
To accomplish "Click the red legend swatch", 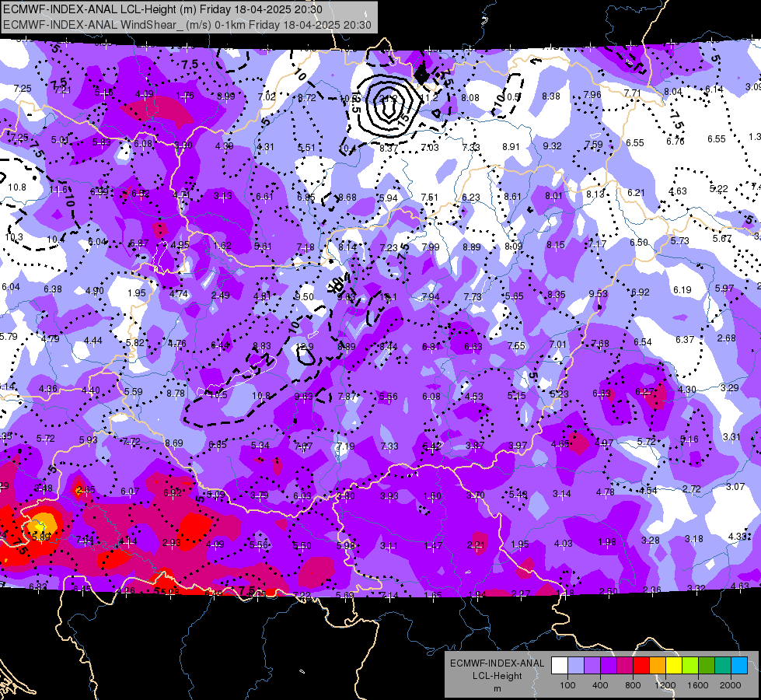I will coord(641,665).
